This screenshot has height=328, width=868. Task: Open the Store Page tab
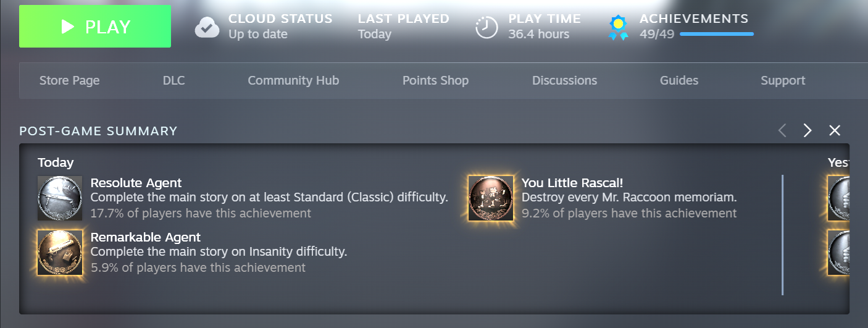pyautogui.click(x=69, y=80)
